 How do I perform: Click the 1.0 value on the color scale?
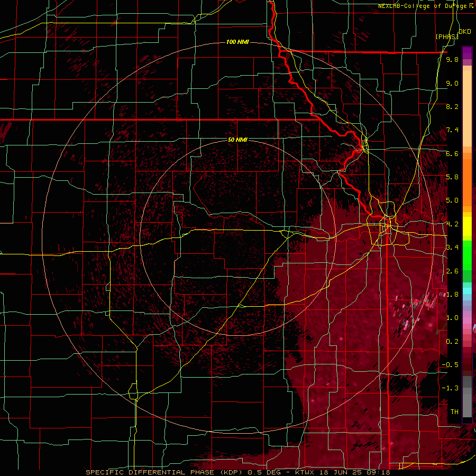452,318
